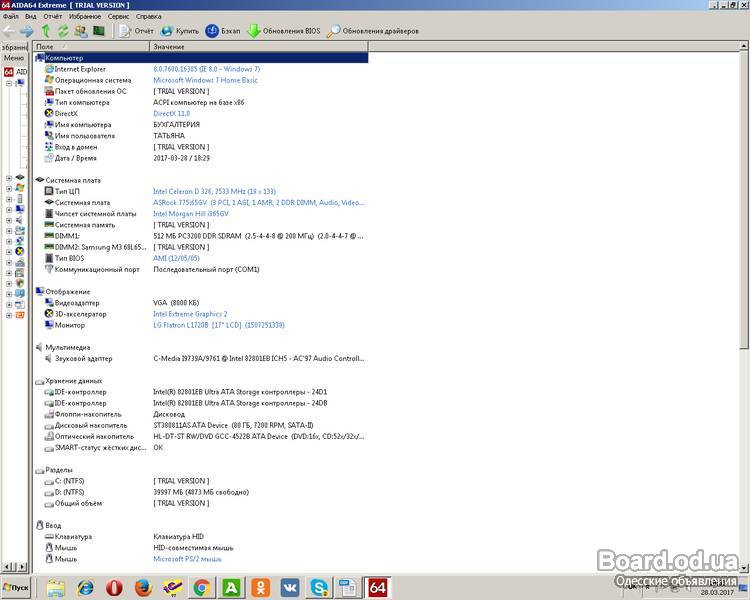Open the Пуск start button
This screenshot has height=600, width=750.
pos(15,588)
